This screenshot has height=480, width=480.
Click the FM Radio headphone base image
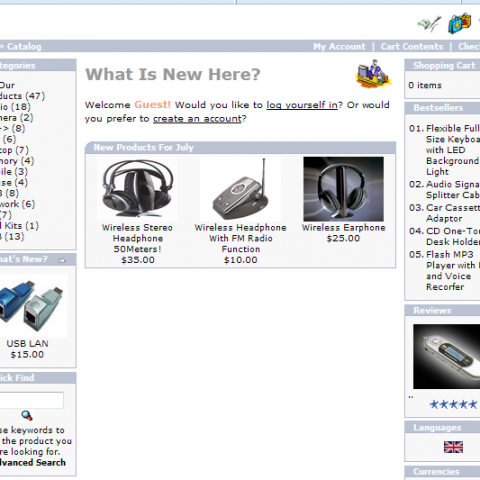coord(240,188)
